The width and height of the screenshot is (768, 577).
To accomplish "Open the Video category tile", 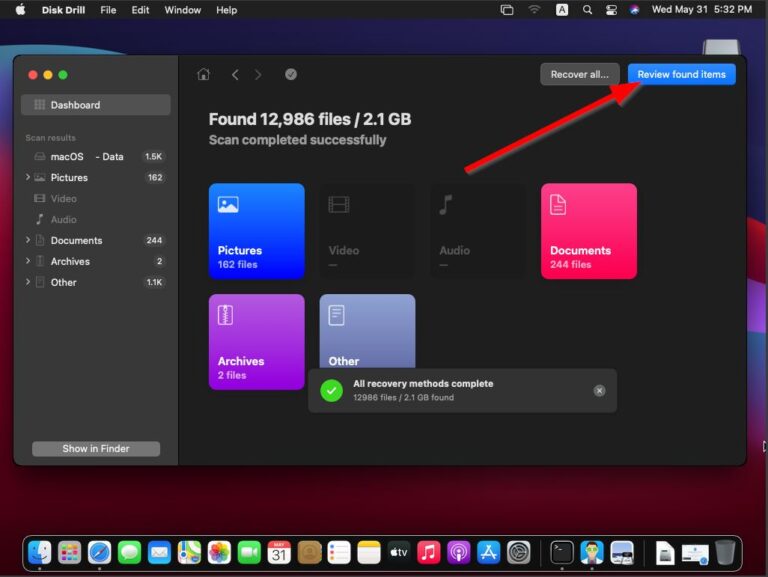I will tap(367, 231).
